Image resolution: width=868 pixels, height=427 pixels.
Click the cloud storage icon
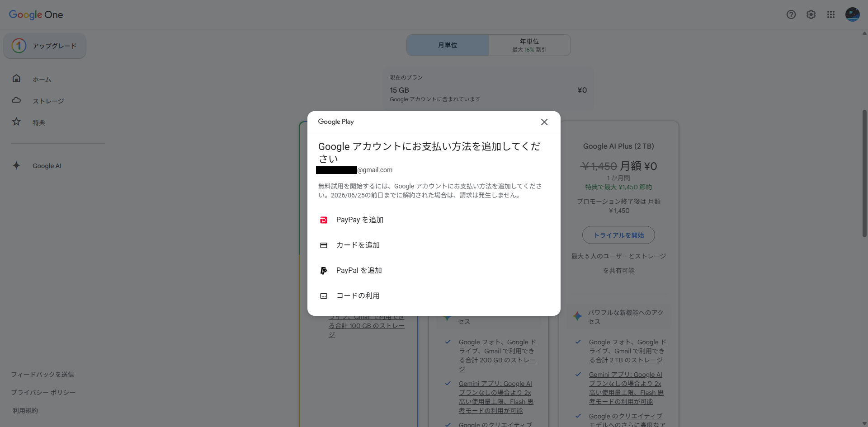click(16, 100)
